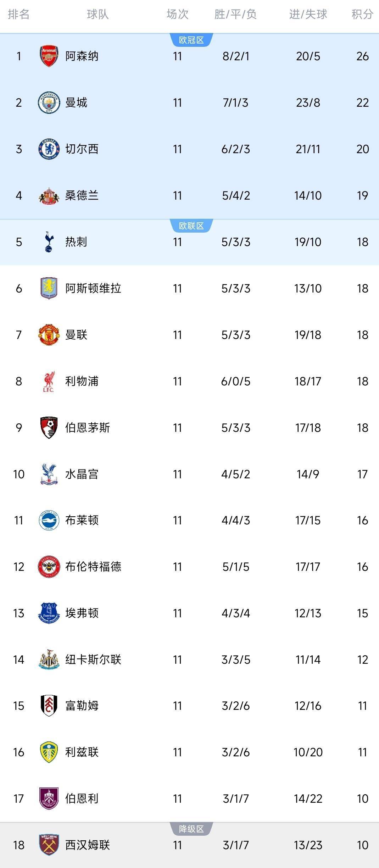The width and height of the screenshot is (379, 868).
Task: Open team page for 布伦特福德
Action: [x=93, y=567]
